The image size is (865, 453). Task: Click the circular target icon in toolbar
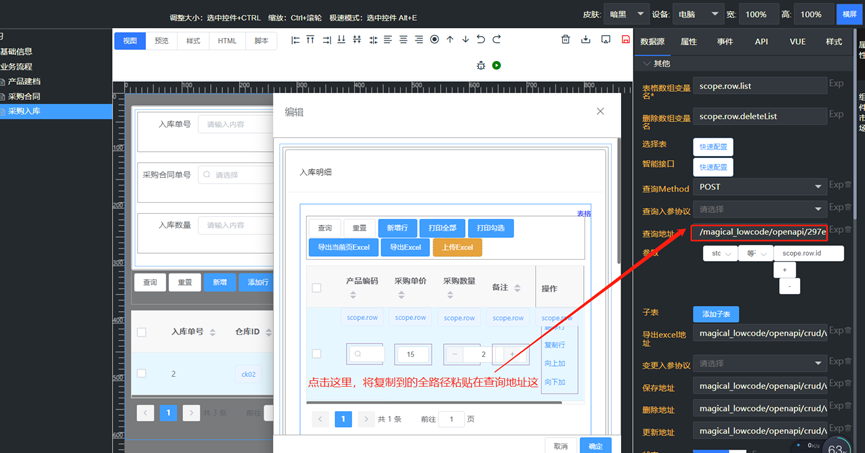click(435, 40)
